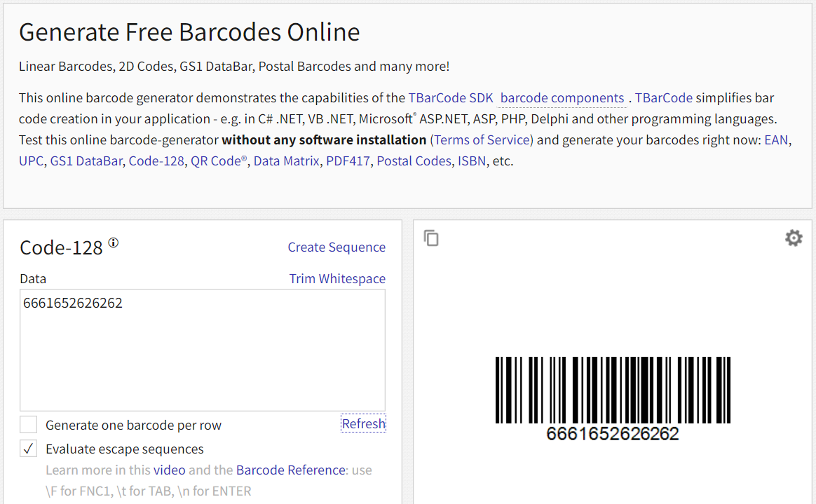The height and width of the screenshot is (504, 816).
Task: Click the 'Generate Free Barcodes Online' heading
Action: [189, 32]
